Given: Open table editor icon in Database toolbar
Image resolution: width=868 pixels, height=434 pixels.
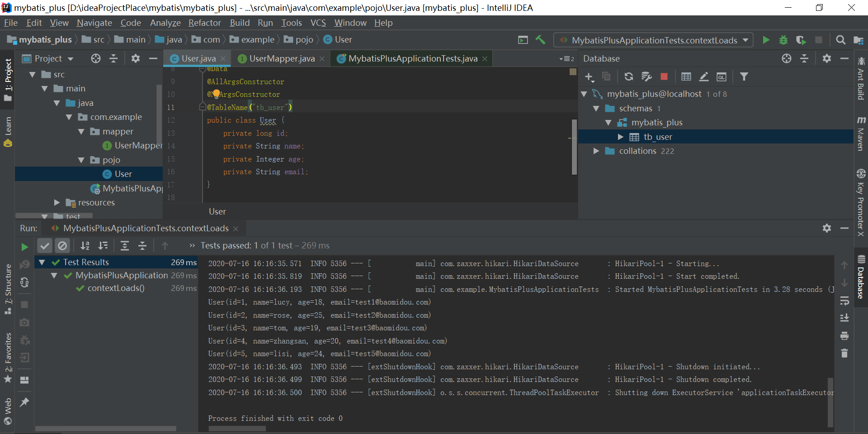Looking at the screenshot, I should tap(686, 76).
